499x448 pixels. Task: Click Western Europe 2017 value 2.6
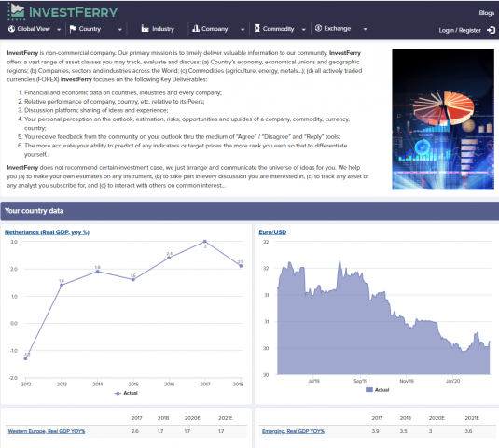tap(135, 431)
